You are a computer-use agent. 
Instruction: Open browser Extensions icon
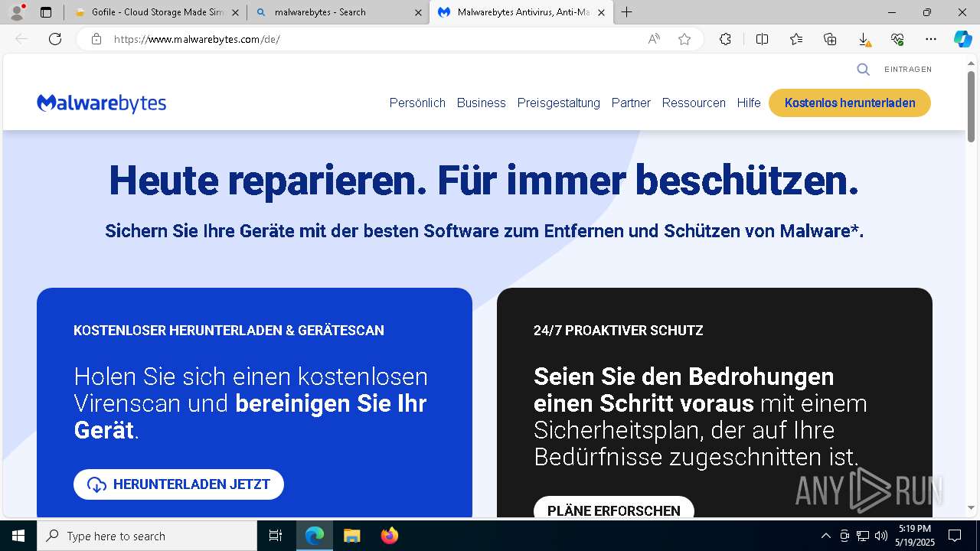point(725,39)
